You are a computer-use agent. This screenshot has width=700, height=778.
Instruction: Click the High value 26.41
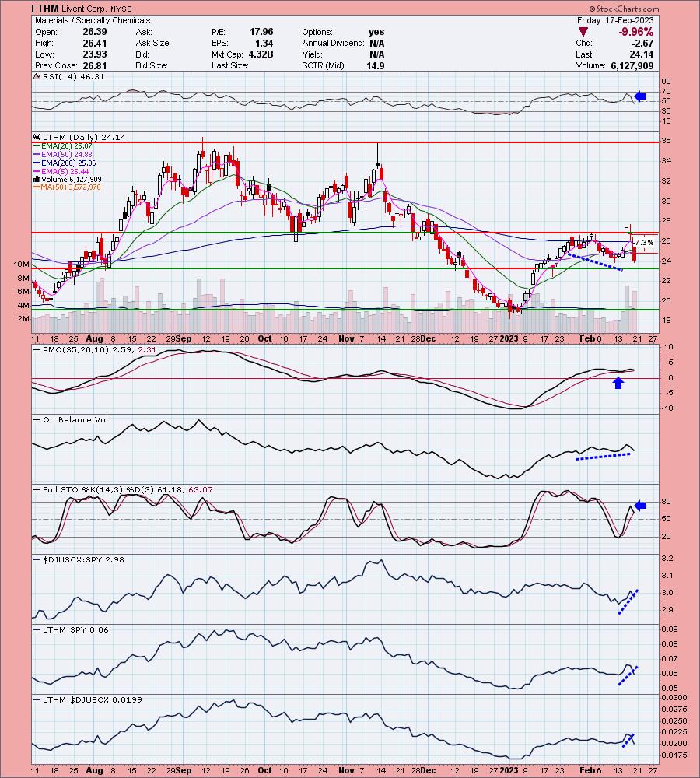[95, 43]
